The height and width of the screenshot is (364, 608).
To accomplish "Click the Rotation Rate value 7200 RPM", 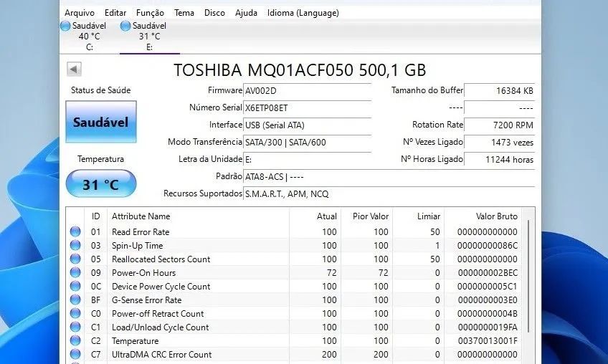I will click(x=500, y=125).
